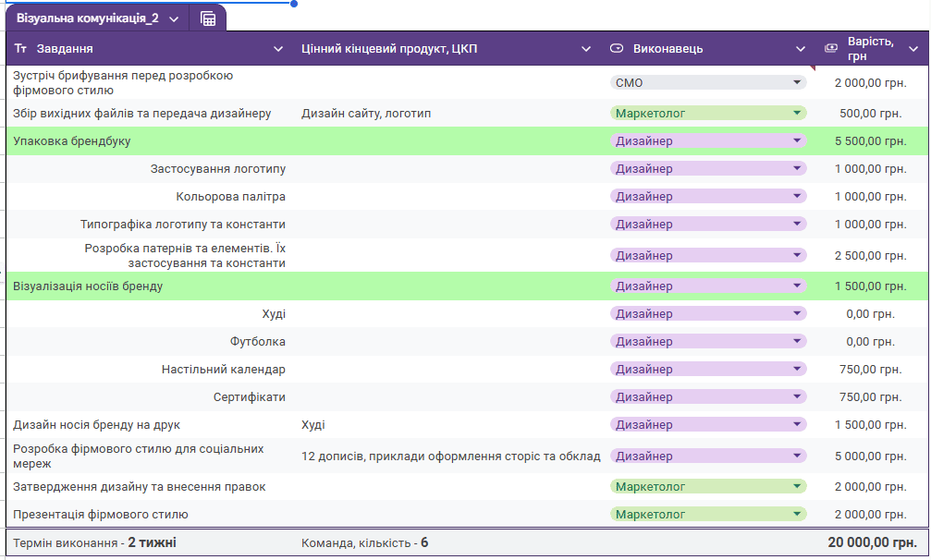Select the Типографіка логотипу та константи cell
This screenshot has width=931, height=560.
tap(151, 225)
